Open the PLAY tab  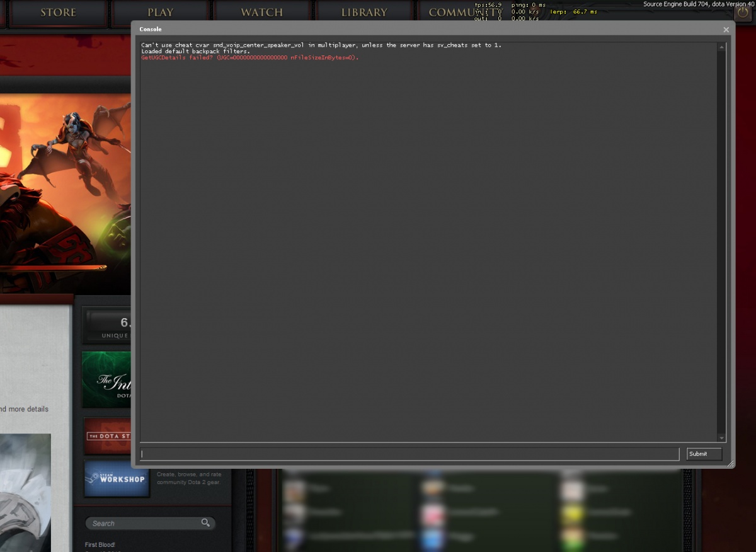point(161,11)
